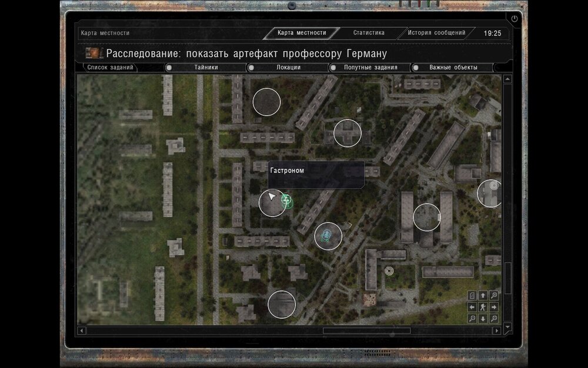Toggle the Локации map filter
Viewport: 588px width, 368px height.
tap(288, 68)
